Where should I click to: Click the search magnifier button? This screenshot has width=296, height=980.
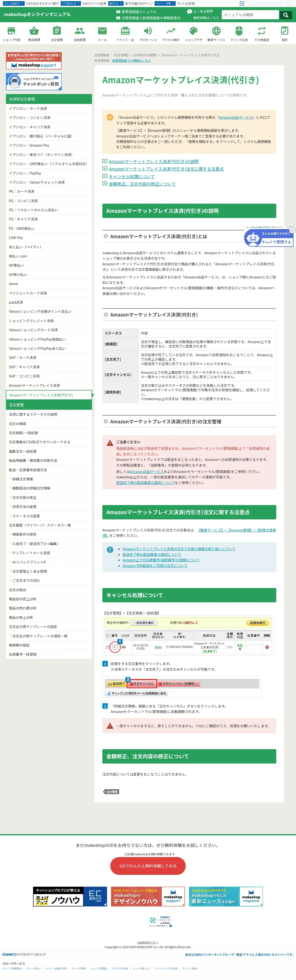[x=285, y=15]
